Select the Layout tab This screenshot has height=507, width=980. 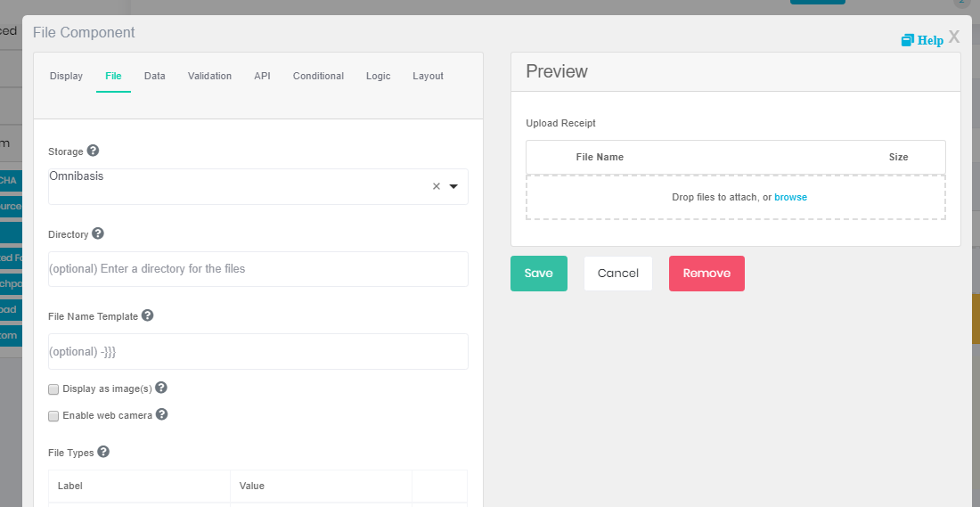click(428, 77)
